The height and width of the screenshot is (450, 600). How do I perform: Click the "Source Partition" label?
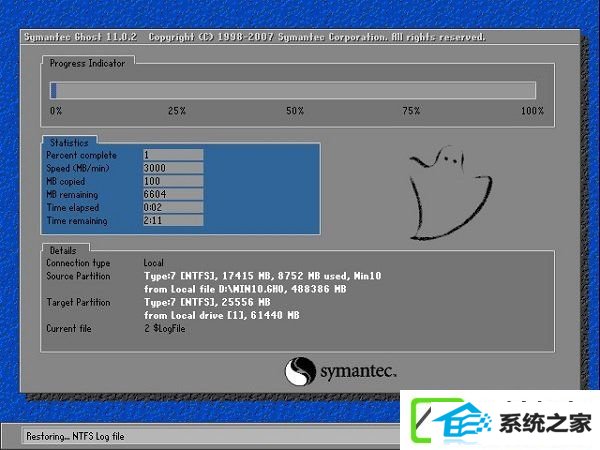click(x=78, y=276)
